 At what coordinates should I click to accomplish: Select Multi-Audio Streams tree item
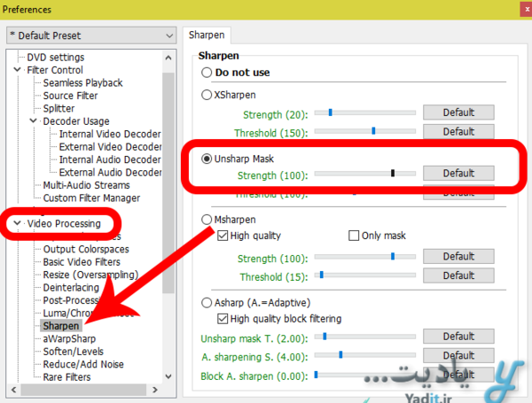pyautogui.click(x=87, y=185)
